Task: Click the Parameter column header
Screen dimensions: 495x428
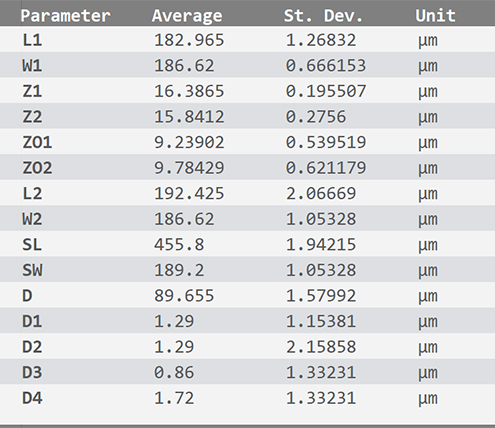Action: coord(65,16)
